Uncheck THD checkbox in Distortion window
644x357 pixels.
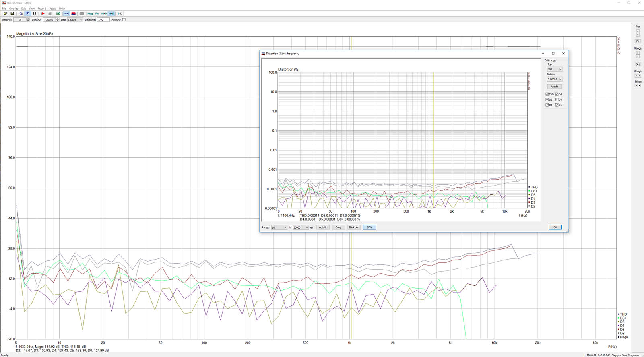pos(547,94)
